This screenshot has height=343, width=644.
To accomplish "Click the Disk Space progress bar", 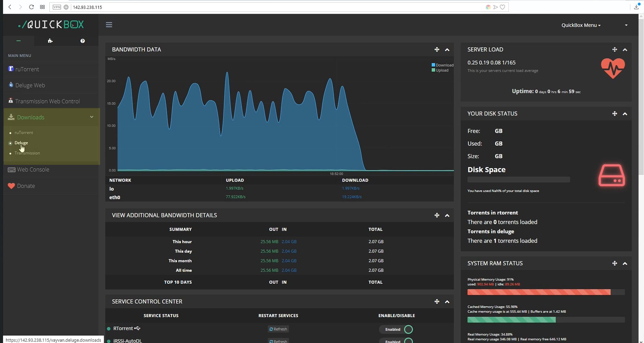I will tap(519, 180).
